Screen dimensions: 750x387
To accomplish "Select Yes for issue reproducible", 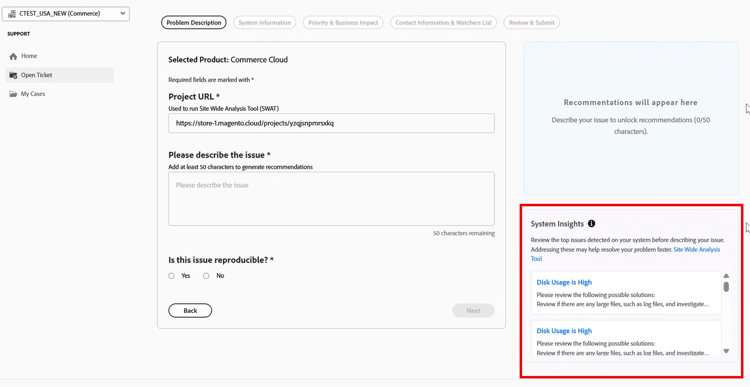I will click(x=171, y=276).
